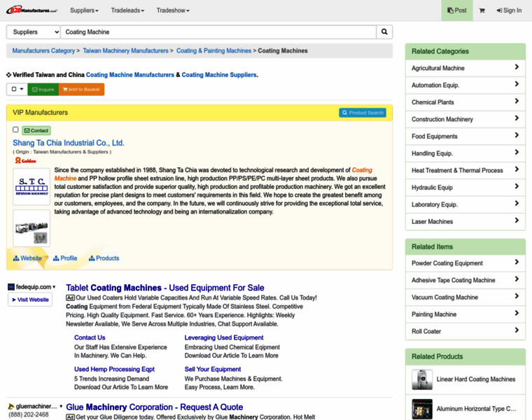Open chevron arrow beside Construction Machinery
Screen dimensions: 532x420
pyautogui.click(x=517, y=118)
